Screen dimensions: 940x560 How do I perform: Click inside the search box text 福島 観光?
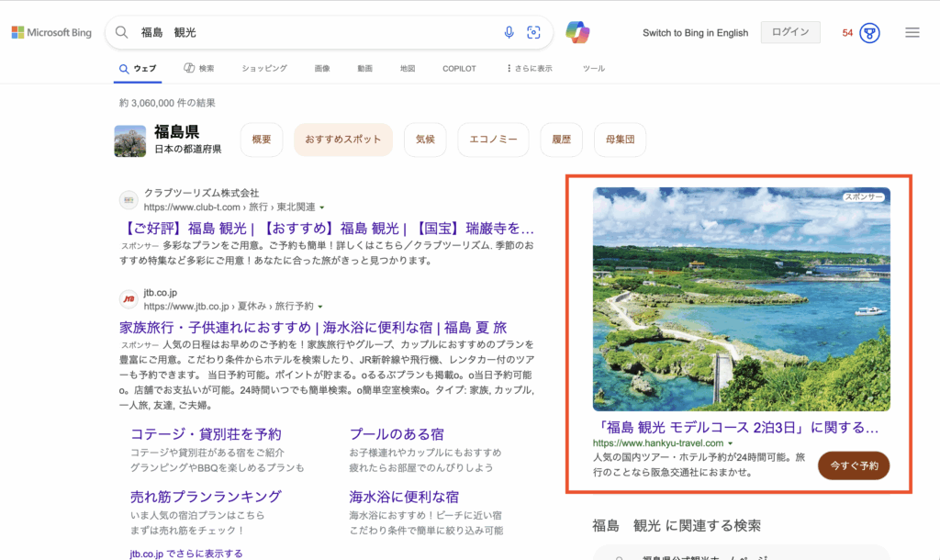[169, 32]
